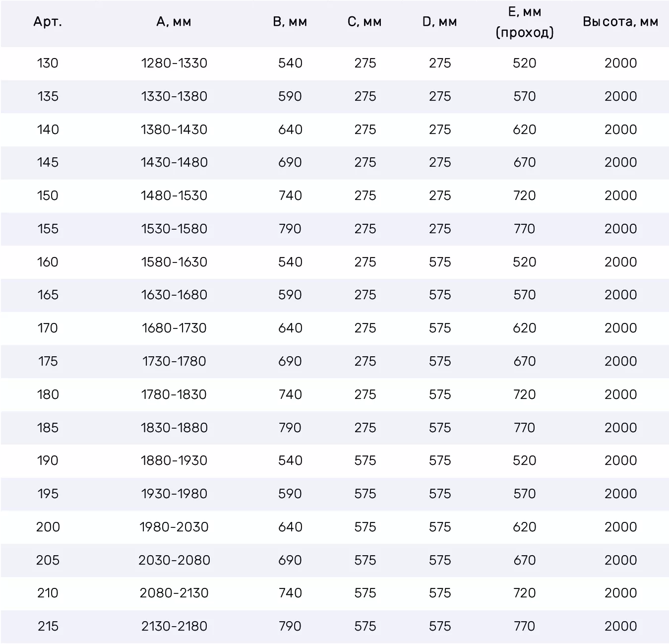
Task: Click the height 2000 in article 175 row
Action: [x=620, y=361]
